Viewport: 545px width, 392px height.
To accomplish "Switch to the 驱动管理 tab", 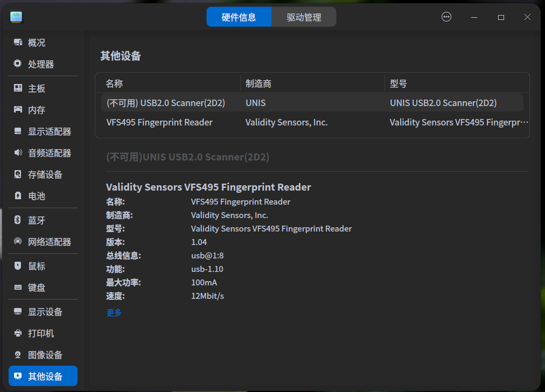I will point(304,17).
